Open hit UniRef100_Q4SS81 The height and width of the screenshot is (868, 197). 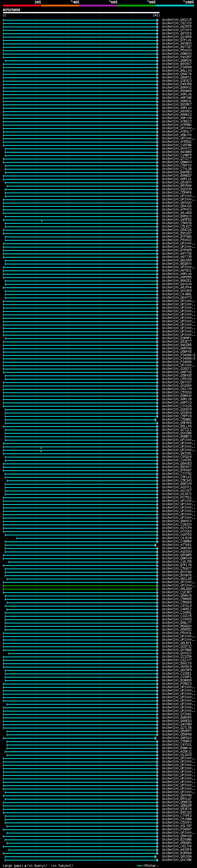click(x=177, y=454)
